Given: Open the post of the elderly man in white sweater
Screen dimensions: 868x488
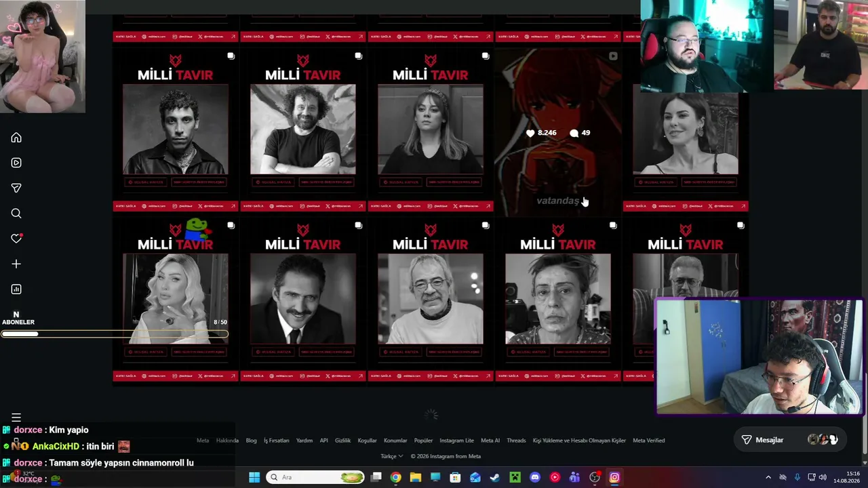Looking at the screenshot, I should click(431, 299).
